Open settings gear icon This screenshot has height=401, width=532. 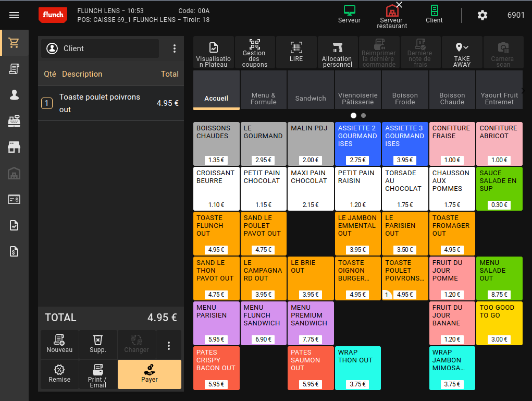(482, 15)
